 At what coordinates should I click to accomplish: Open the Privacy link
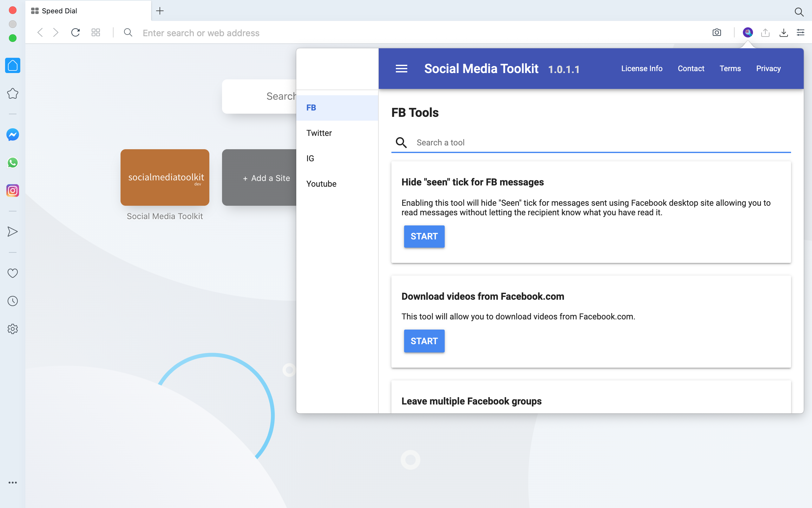pyautogui.click(x=768, y=69)
